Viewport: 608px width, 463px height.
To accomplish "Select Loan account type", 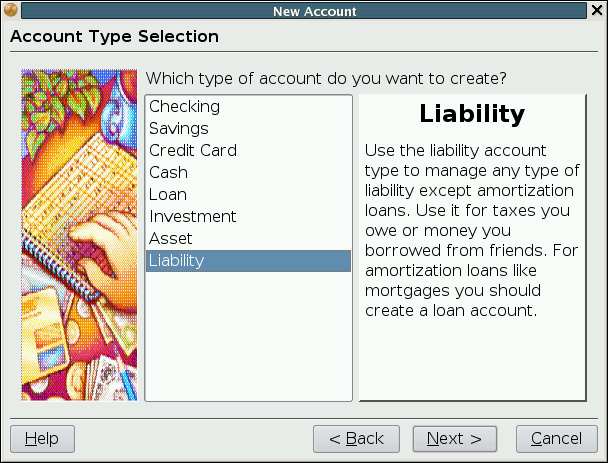I will click(x=168, y=194).
